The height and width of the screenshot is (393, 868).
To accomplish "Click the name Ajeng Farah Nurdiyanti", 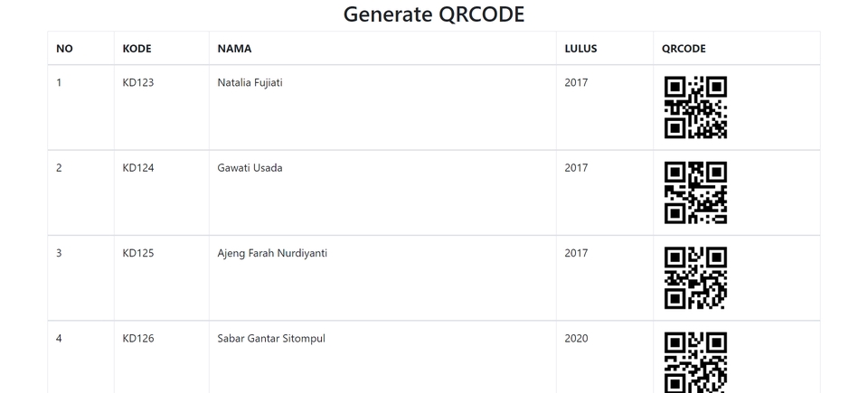I will pos(272,254).
